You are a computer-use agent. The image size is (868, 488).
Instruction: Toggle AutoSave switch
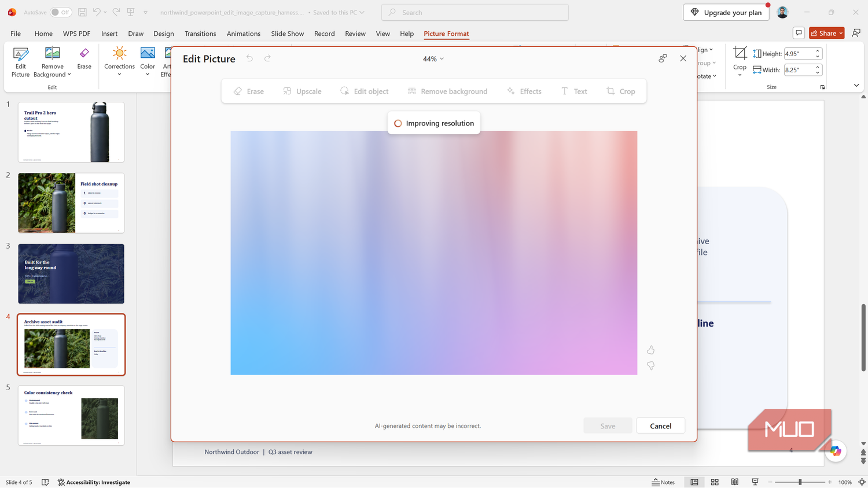(61, 12)
